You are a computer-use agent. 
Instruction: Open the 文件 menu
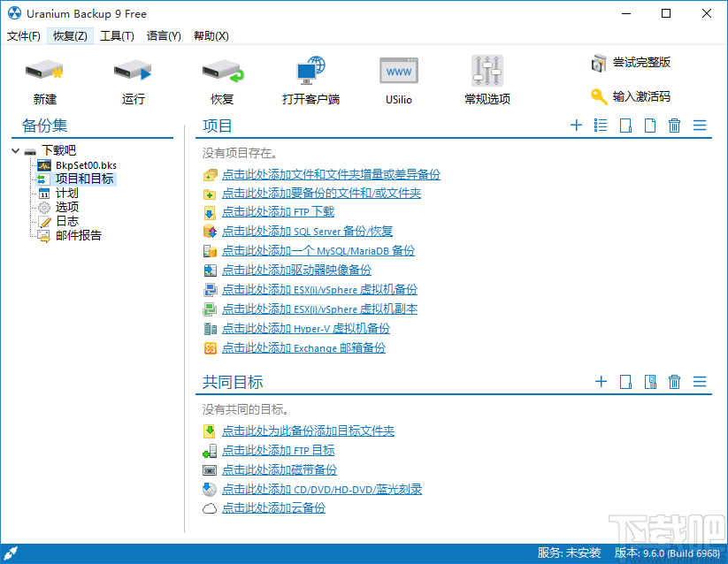(22, 35)
